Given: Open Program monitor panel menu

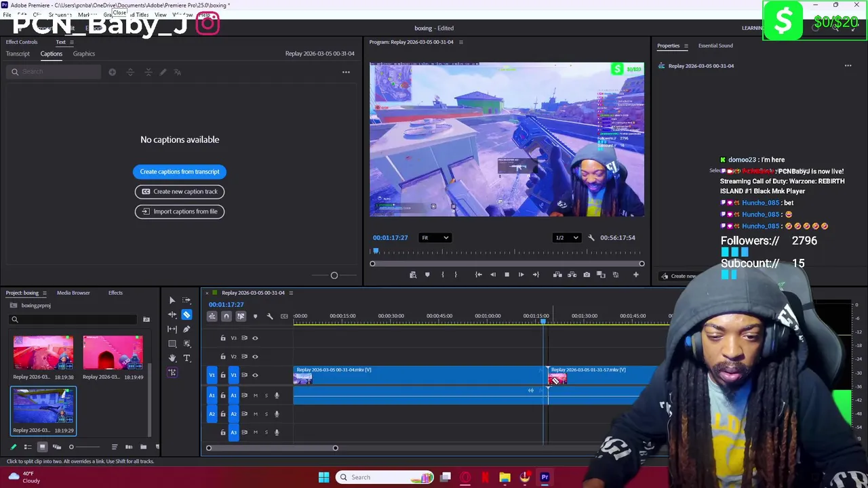Looking at the screenshot, I should [x=461, y=42].
